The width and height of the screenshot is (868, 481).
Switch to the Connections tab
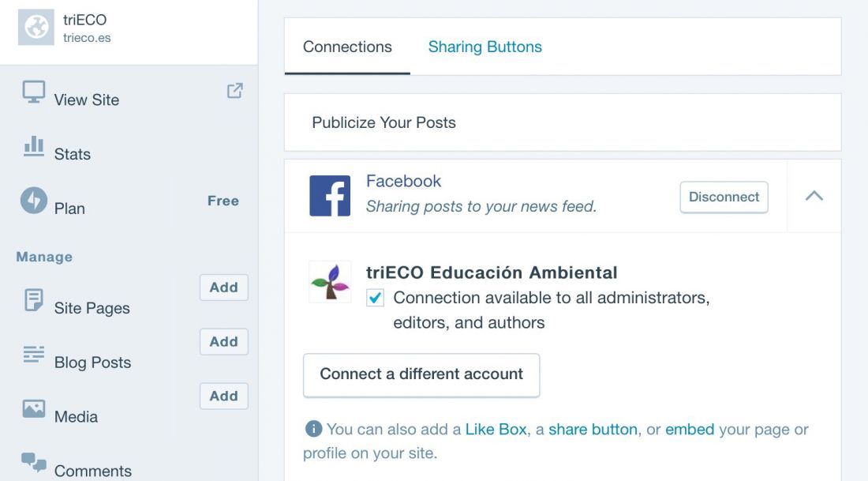[x=347, y=47]
